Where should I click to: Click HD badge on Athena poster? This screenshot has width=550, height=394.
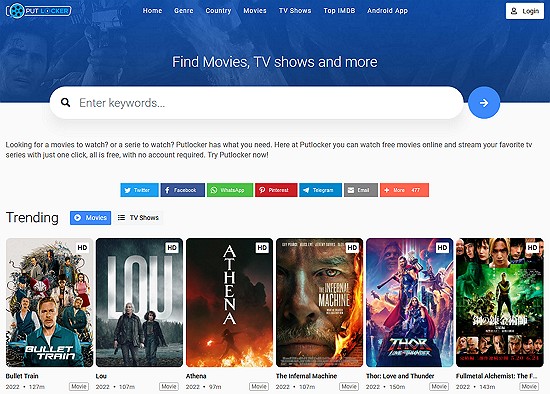pos(262,248)
